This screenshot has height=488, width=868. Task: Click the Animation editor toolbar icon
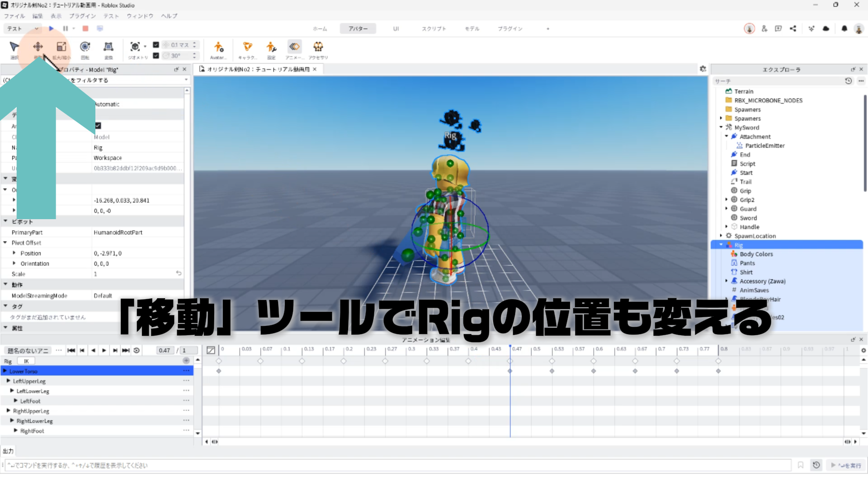294,47
